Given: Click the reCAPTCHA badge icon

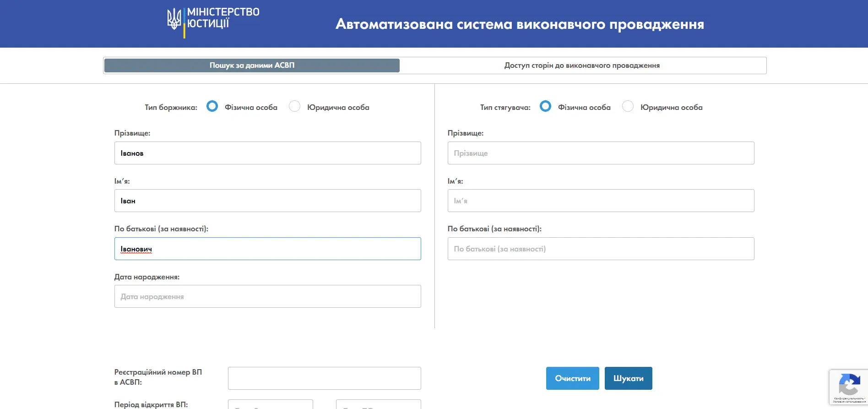Looking at the screenshot, I should tap(848, 384).
